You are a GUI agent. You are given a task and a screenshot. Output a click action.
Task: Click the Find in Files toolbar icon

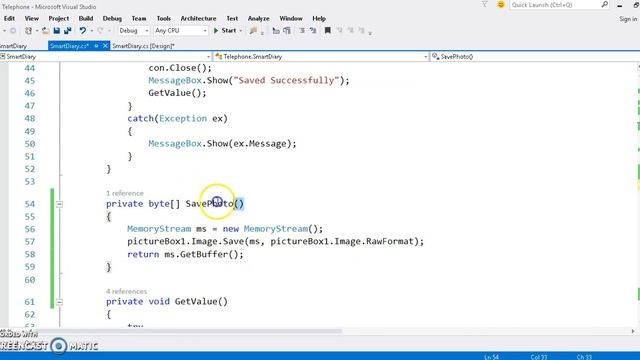click(x=253, y=31)
